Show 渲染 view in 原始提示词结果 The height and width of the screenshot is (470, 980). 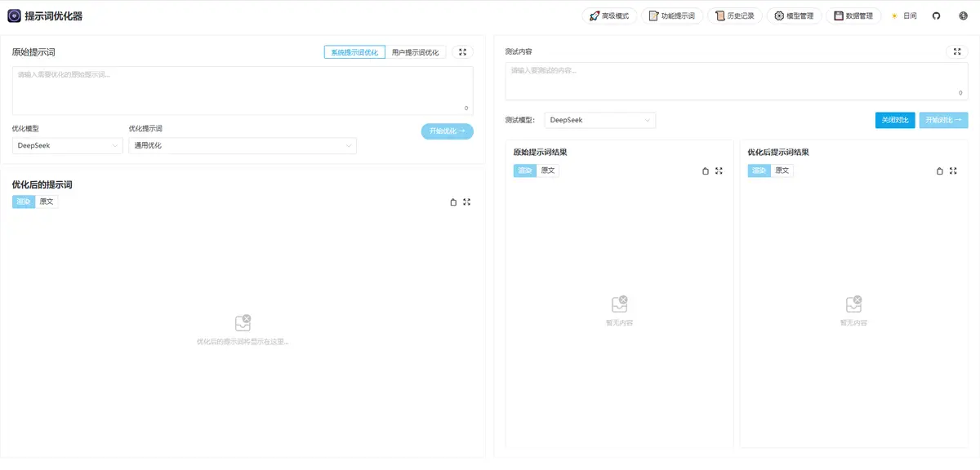point(525,171)
